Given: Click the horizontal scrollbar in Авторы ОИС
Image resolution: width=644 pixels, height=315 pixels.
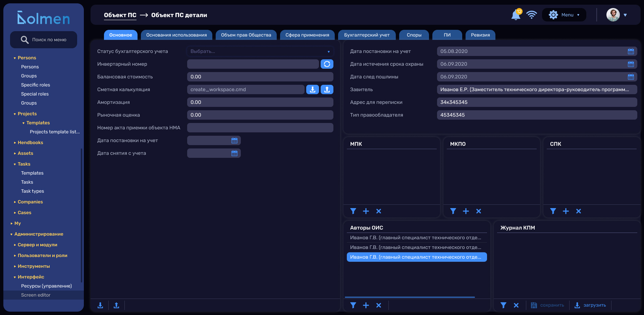Looking at the screenshot, I should [x=410, y=297].
